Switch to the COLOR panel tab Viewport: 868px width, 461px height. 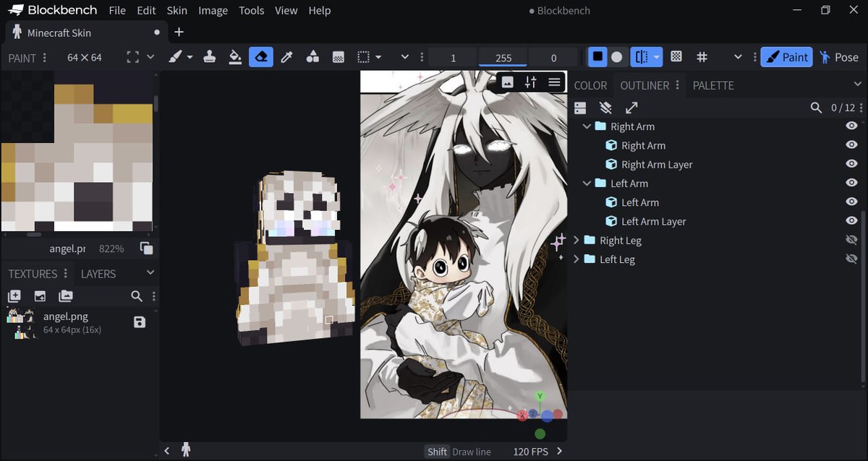tap(590, 85)
